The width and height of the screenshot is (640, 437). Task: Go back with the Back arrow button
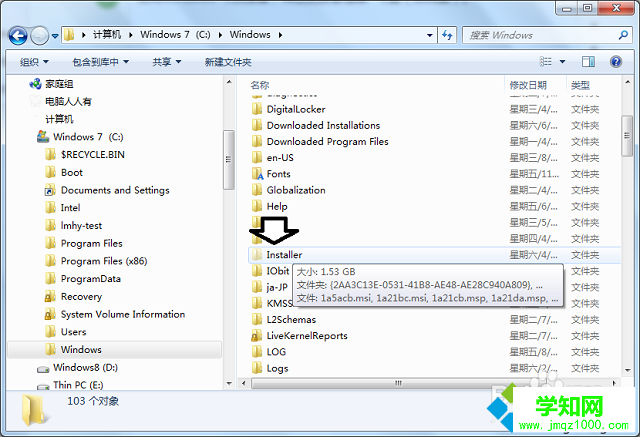coord(18,36)
